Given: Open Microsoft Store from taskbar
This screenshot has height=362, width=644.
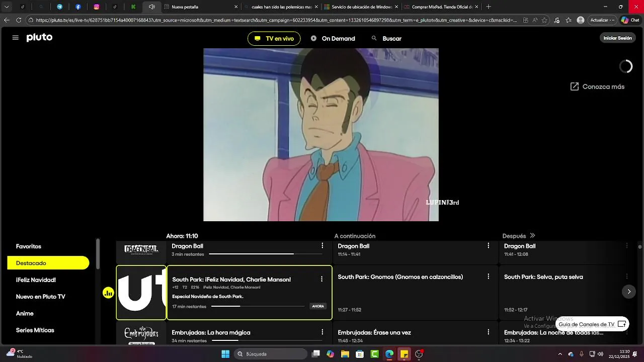Looking at the screenshot, I should [360, 354].
